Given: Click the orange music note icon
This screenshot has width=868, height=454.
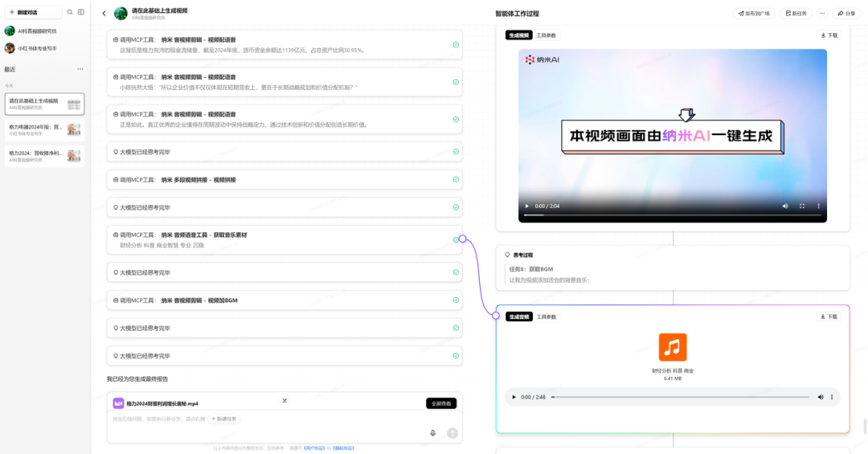Looking at the screenshot, I should click(x=673, y=347).
